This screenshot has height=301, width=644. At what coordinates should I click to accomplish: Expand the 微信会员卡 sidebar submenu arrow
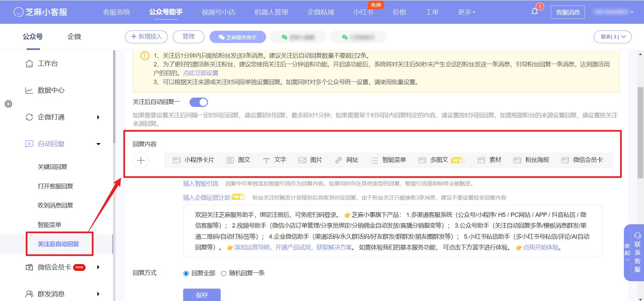click(x=98, y=267)
